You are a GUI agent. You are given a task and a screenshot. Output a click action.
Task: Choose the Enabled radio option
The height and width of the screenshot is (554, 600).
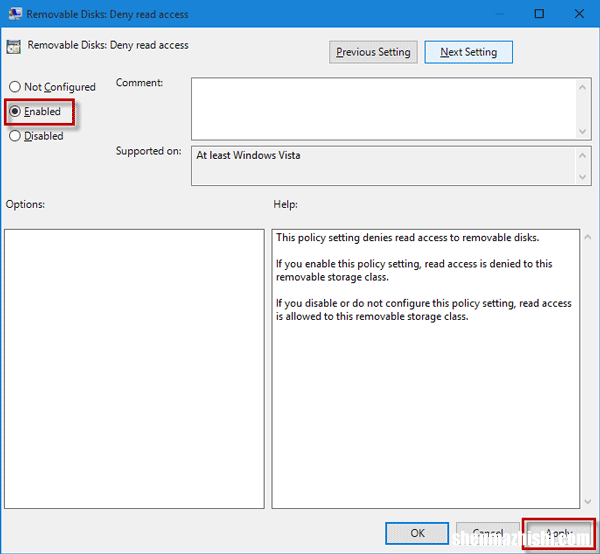(x=35, y=111)
